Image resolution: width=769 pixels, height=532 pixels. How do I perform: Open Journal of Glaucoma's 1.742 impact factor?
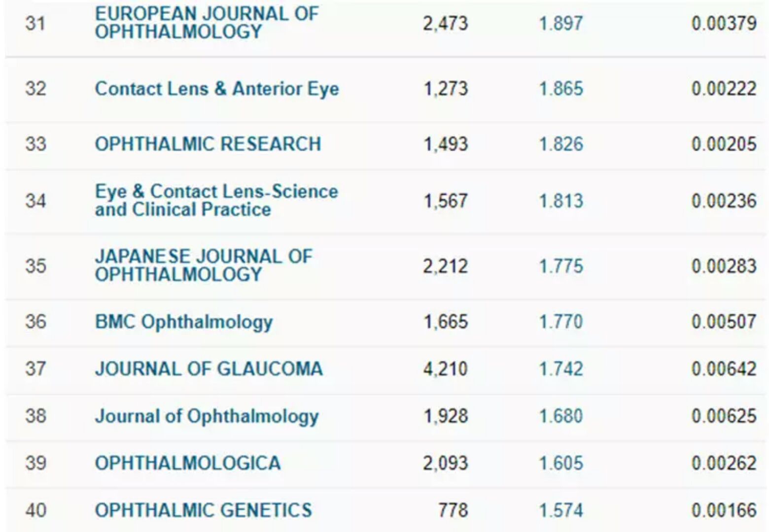(561, 369)
